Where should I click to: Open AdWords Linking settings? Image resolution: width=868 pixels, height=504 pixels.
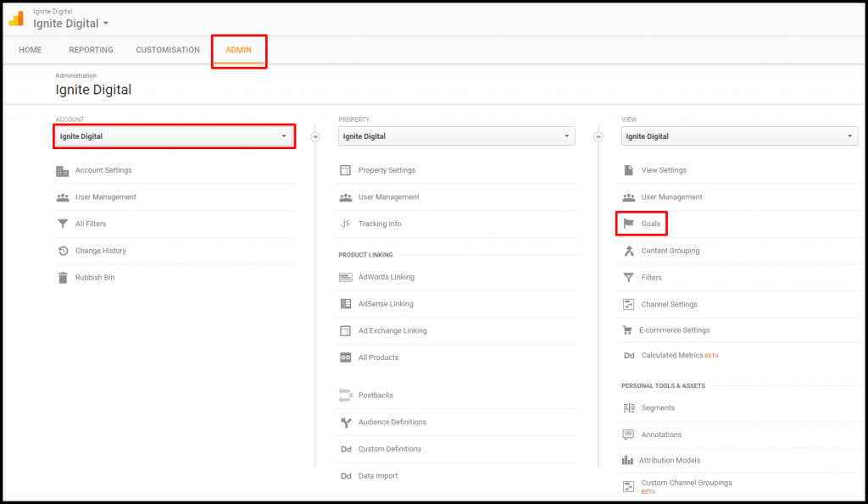pos(386,277)
